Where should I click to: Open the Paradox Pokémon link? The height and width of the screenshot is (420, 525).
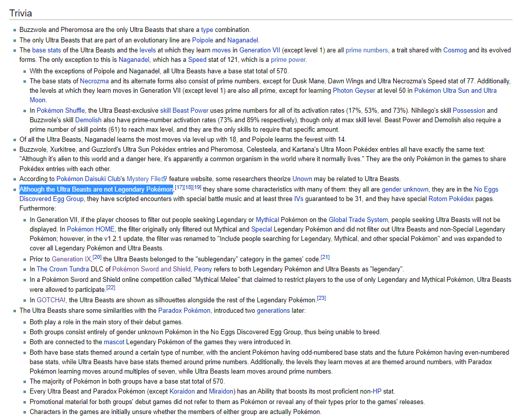click(184, 311)
